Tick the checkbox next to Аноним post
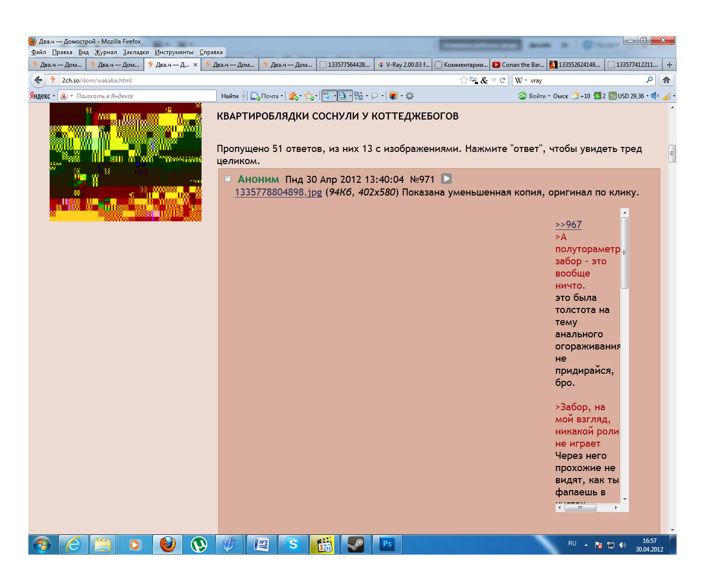The height and width of the screenshot is (588, 712). [228, 179]
